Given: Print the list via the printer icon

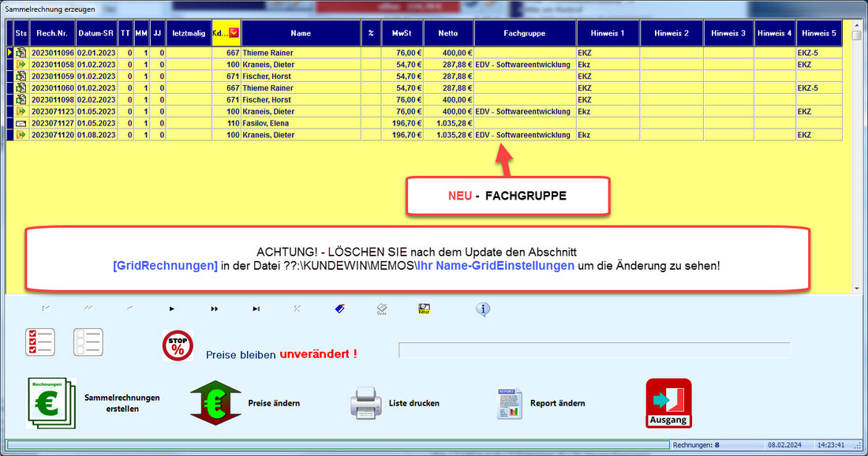Looking at the screenshot, I should (x=365, y=403).
